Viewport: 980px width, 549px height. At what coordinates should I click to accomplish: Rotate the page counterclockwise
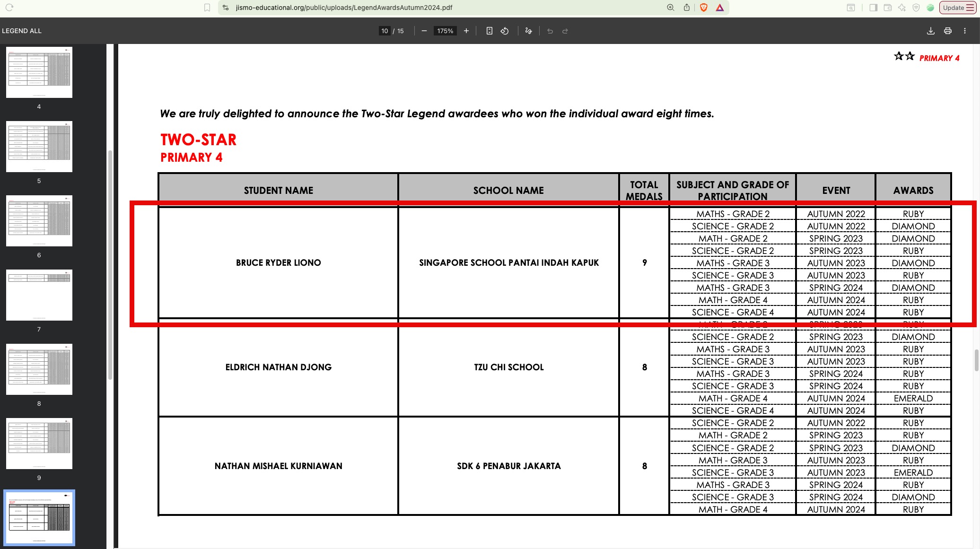505,31
